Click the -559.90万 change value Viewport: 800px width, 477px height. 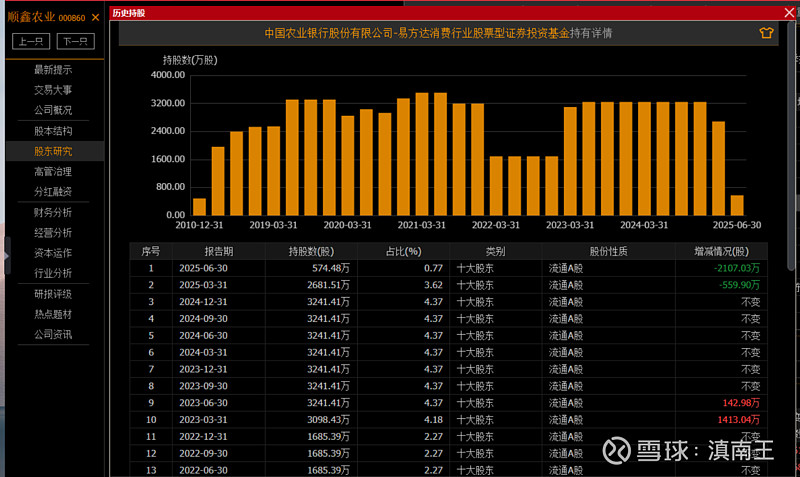click(x=739, y=285)
